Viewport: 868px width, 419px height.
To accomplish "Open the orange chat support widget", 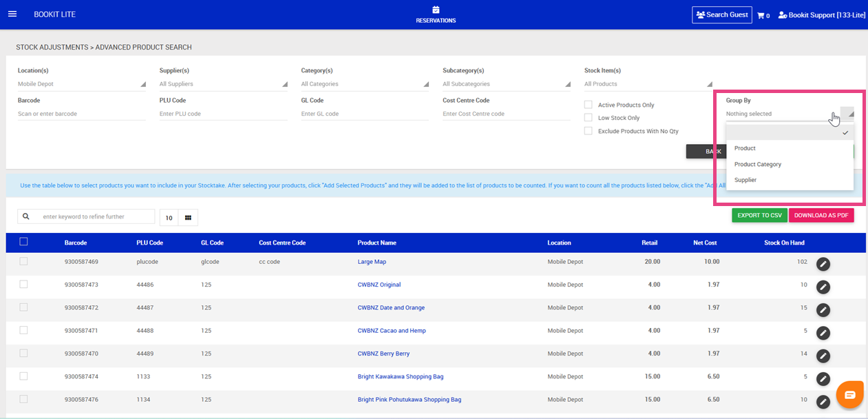I will point(850,395).
